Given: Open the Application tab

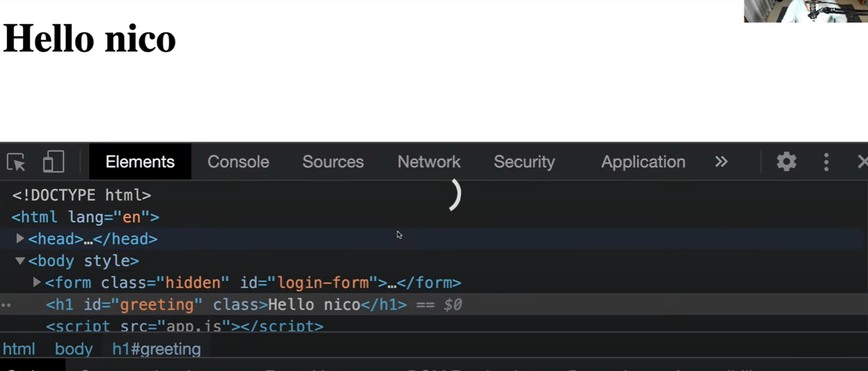Looking at the screenshot, I should pos(643,161).
